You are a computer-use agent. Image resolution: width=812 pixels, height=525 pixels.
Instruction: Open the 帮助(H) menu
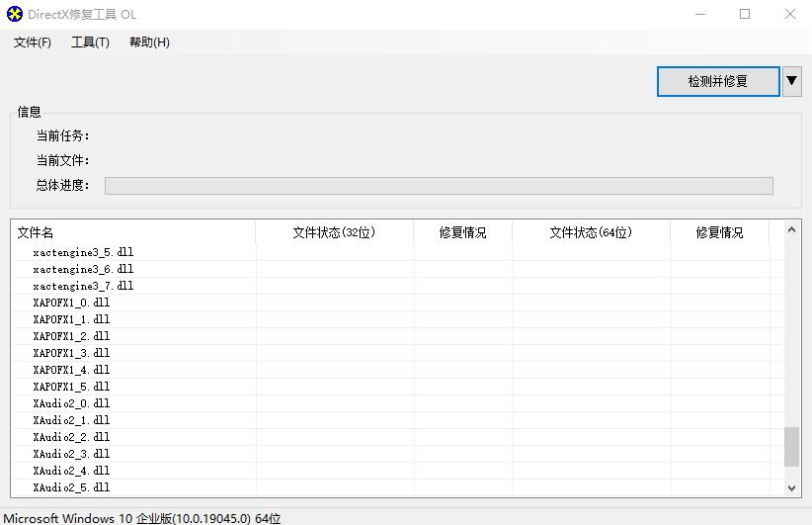tap(149, 43)
